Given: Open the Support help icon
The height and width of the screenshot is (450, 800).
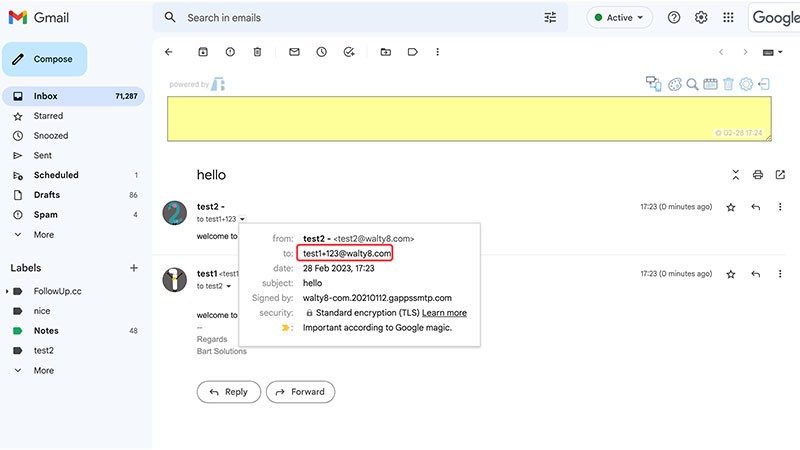Looking at the screenshot, I should pos(674,17).
